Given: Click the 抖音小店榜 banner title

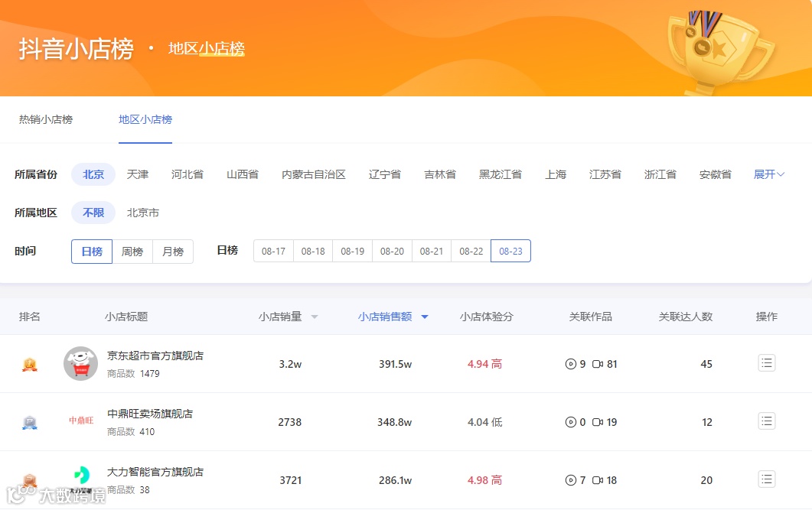Looking at the screenshot, I should 76,49.
